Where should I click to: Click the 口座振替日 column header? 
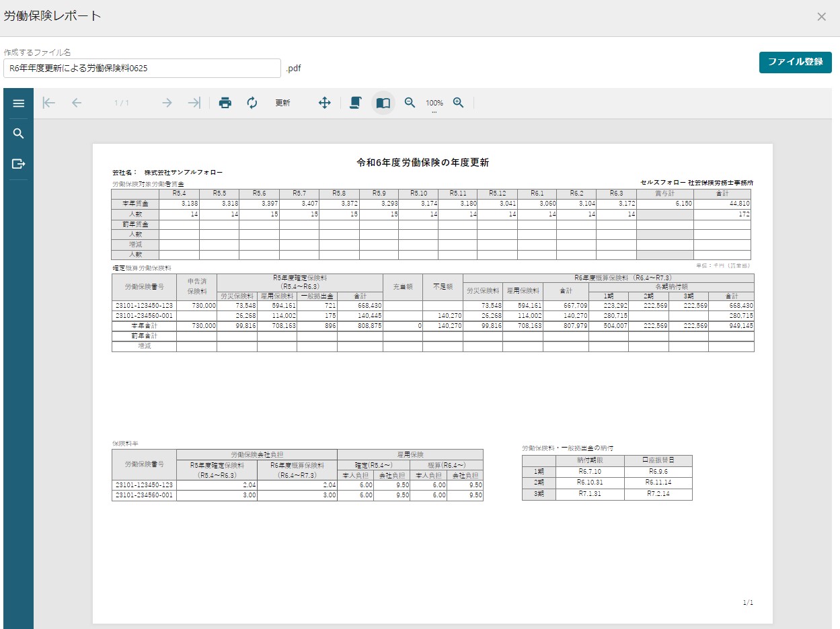tap(658, 461)
